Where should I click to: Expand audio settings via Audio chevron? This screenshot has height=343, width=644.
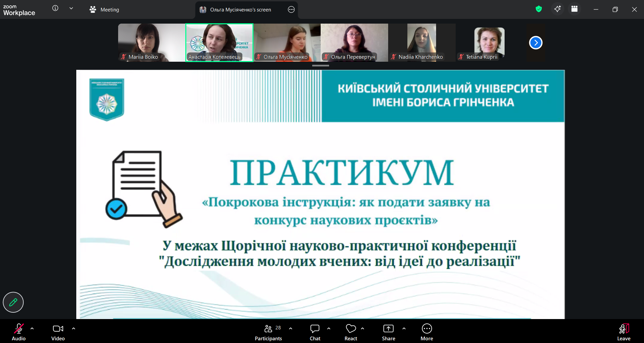click(32, 329)
